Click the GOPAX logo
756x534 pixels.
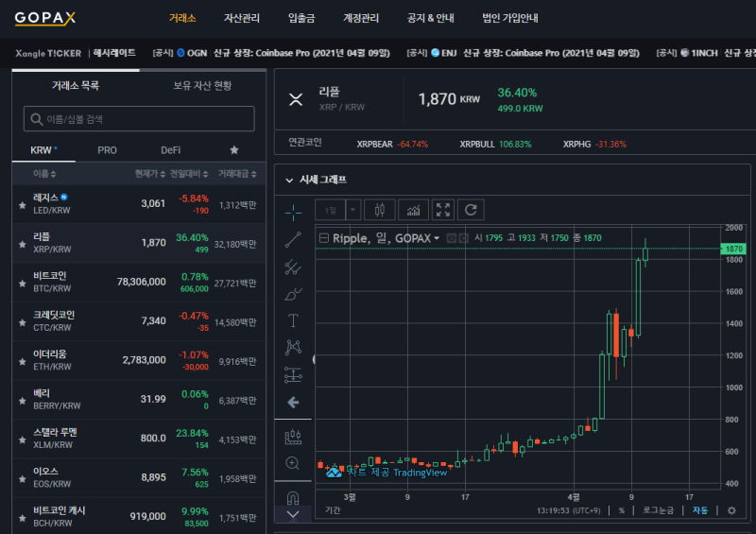44,18
